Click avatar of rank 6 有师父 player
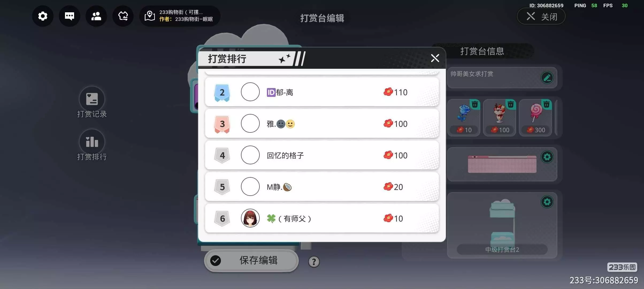Viewport: 644px width, 289px height. click(x=250, y=218)
